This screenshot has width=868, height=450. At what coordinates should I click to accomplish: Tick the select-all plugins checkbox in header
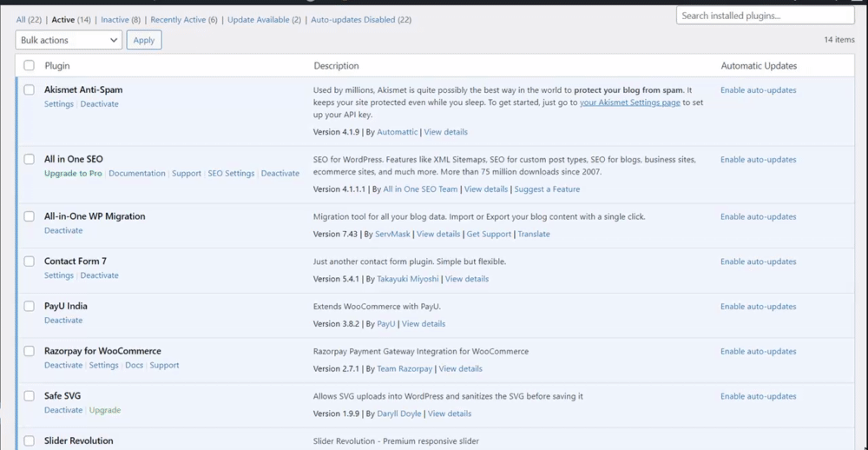(29, 65)
